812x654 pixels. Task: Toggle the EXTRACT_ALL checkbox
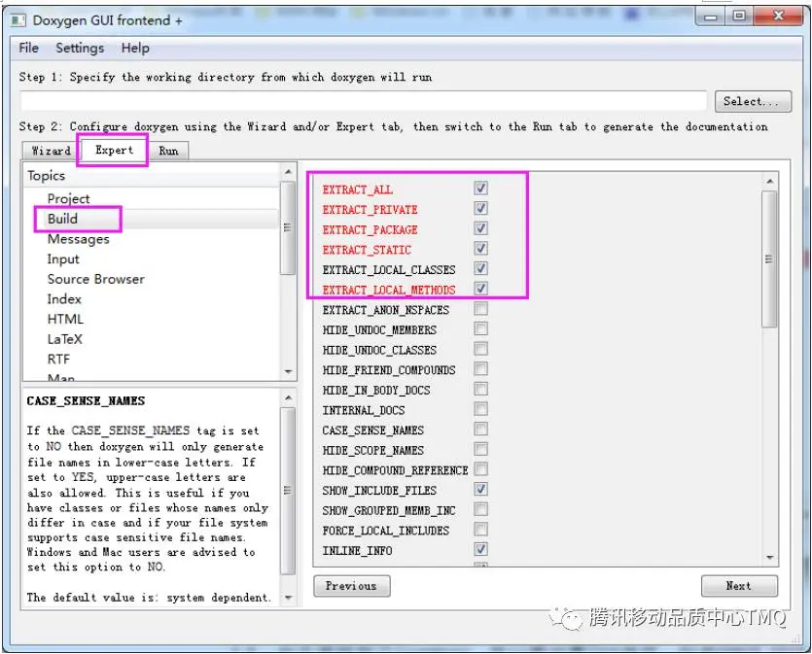click(480, 189)
